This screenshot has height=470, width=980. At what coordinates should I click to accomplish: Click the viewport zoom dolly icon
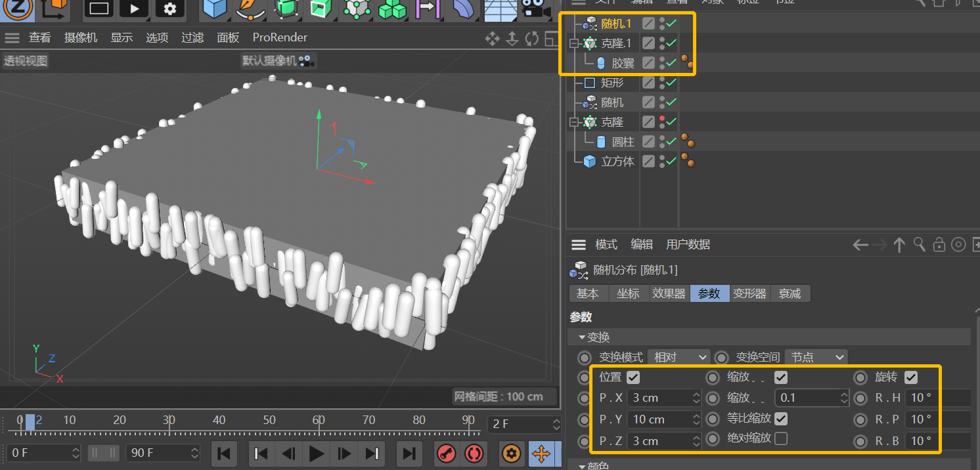(512, 38)
